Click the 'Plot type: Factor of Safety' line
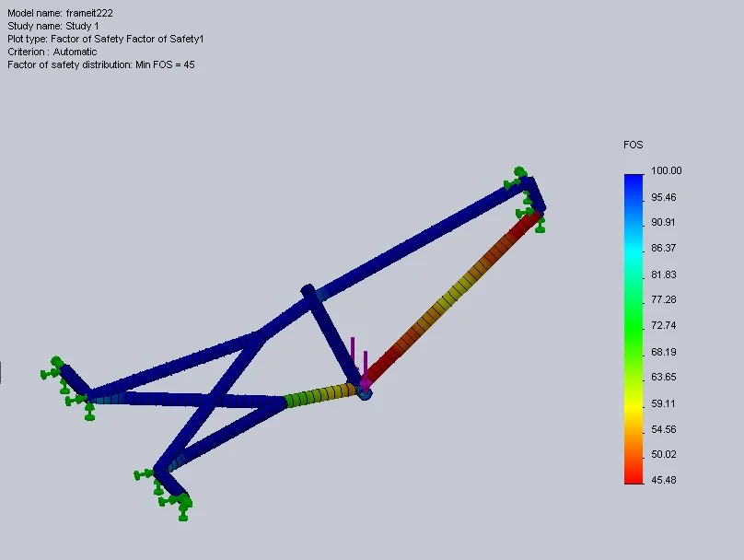 [x=106, y=39]
